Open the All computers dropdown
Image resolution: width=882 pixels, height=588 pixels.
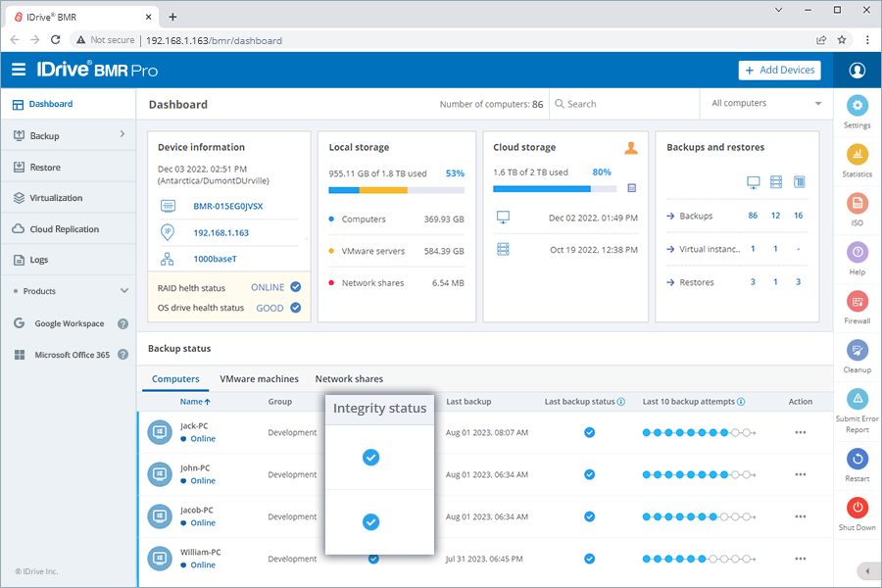point(766,104)
